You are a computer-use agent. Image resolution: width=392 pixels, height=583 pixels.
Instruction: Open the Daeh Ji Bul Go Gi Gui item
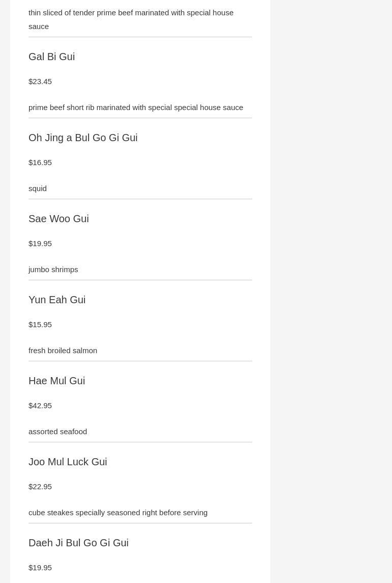78,543
